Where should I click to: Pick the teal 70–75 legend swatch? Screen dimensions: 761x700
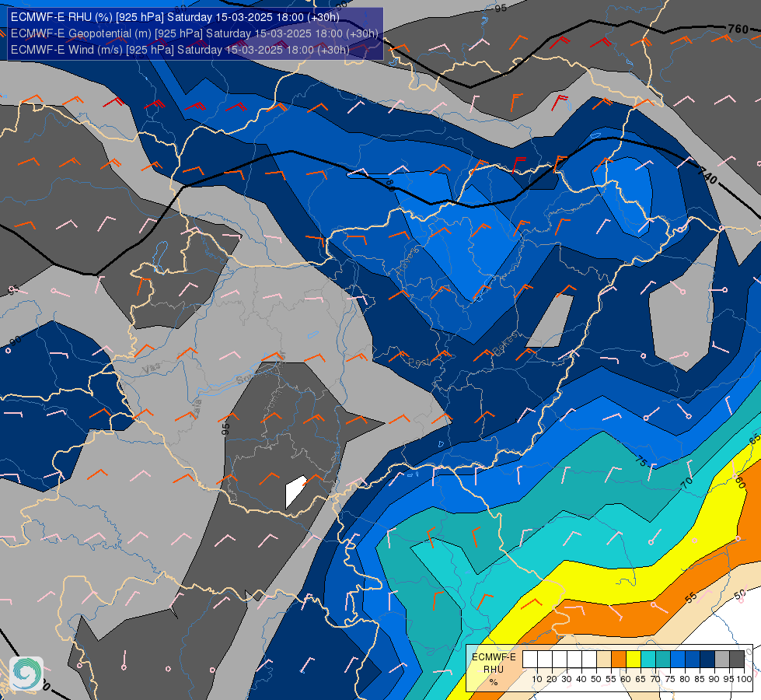[663, 660]
